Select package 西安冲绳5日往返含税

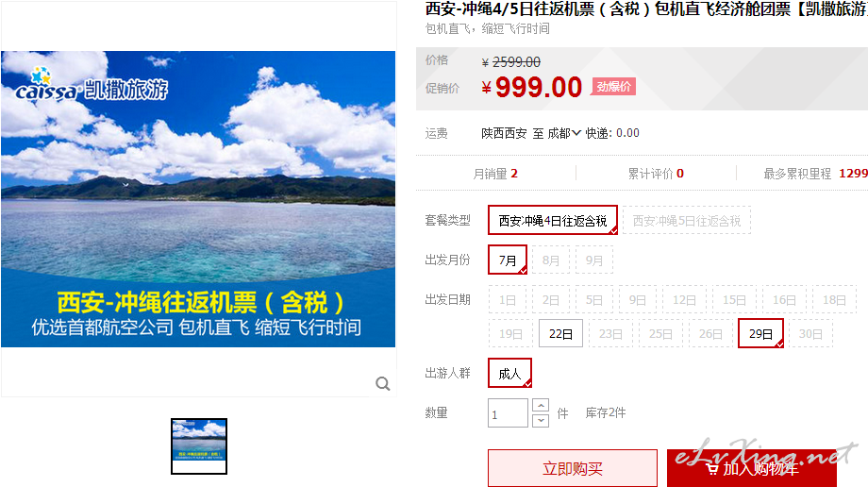pos(687,221)
